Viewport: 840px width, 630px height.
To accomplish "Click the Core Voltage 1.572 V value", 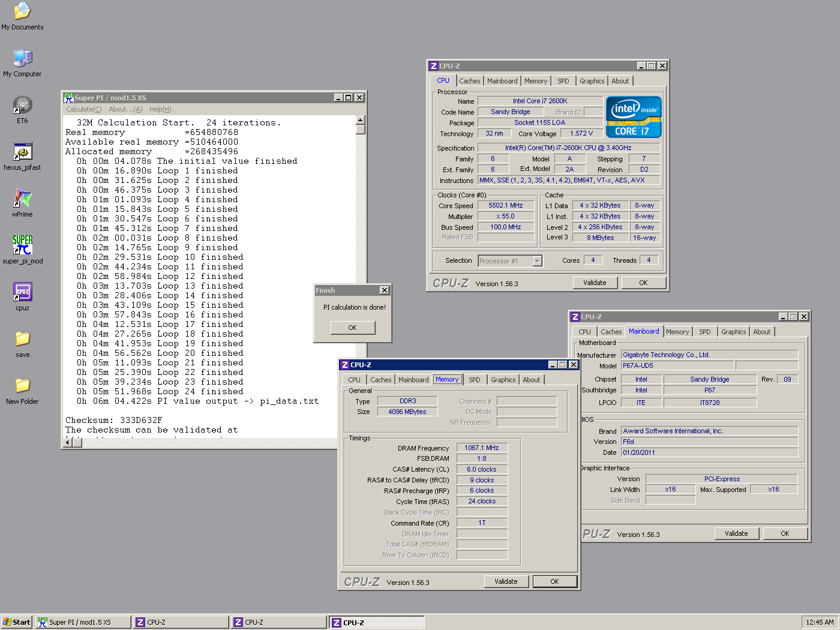I will point(581,133).
